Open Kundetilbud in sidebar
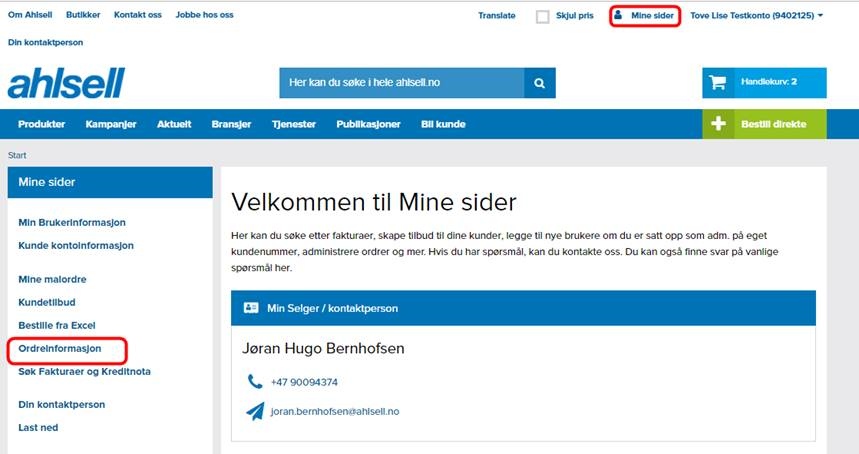This screenshot has height=454, width=859. (x=47, y=302)
